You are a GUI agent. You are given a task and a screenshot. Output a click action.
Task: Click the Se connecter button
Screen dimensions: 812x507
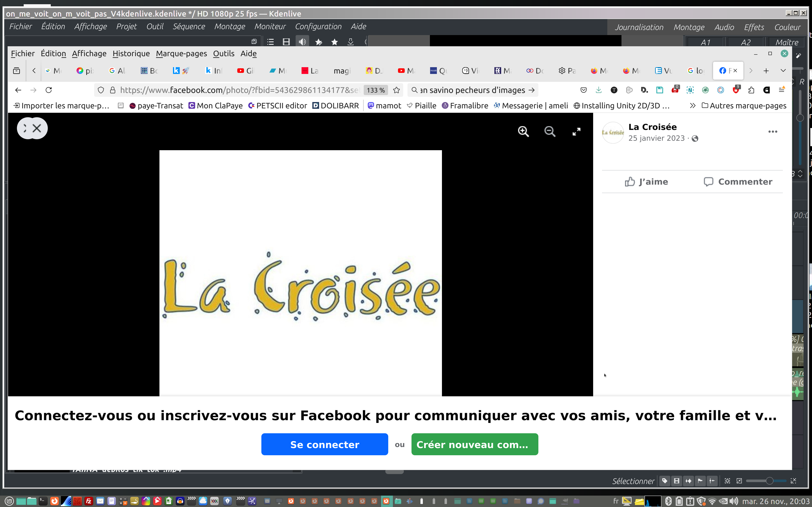324,444
